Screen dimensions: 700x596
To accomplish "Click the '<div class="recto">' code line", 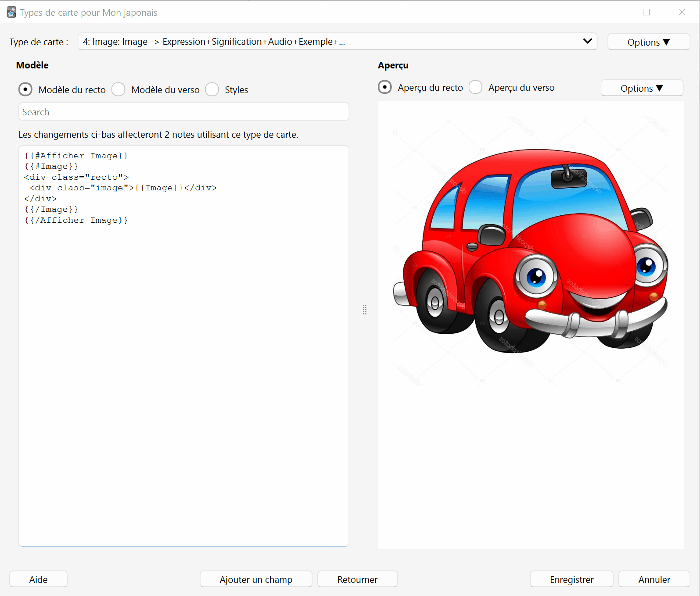I will click(x=76, y=177).
